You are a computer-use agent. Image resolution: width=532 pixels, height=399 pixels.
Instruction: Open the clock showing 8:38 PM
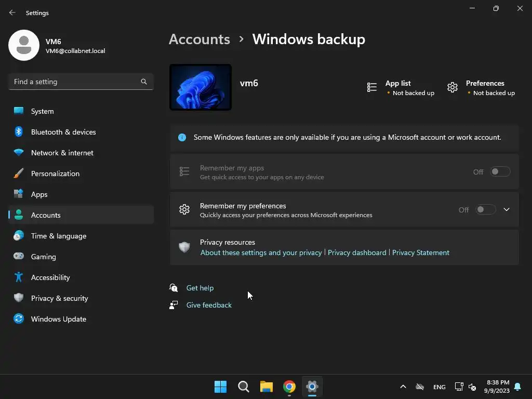coord(497,387)
